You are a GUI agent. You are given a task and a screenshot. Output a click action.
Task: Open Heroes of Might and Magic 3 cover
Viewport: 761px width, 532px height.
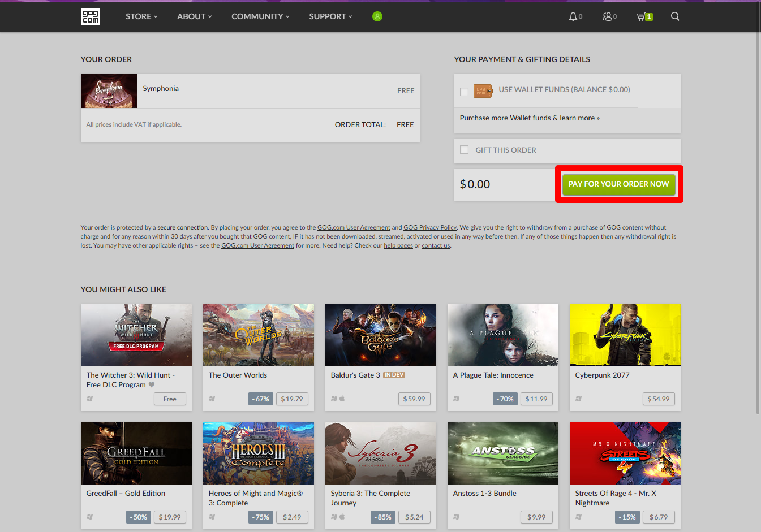point(259,453)
